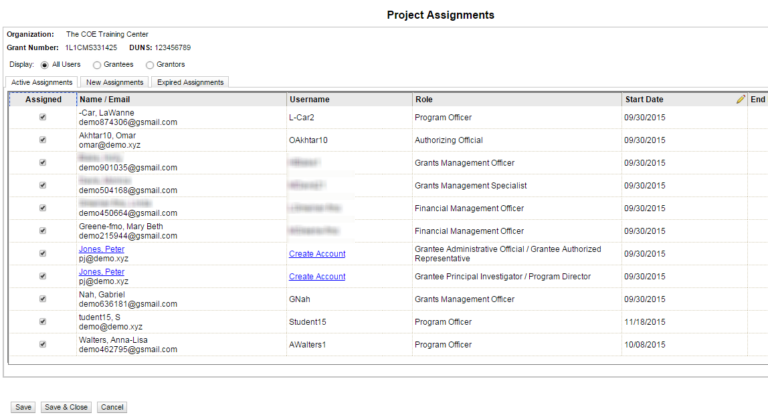Open Jones, Peter link in Grantee Administrative Official row
Screen dimensions: 768x417
point(101,248)
